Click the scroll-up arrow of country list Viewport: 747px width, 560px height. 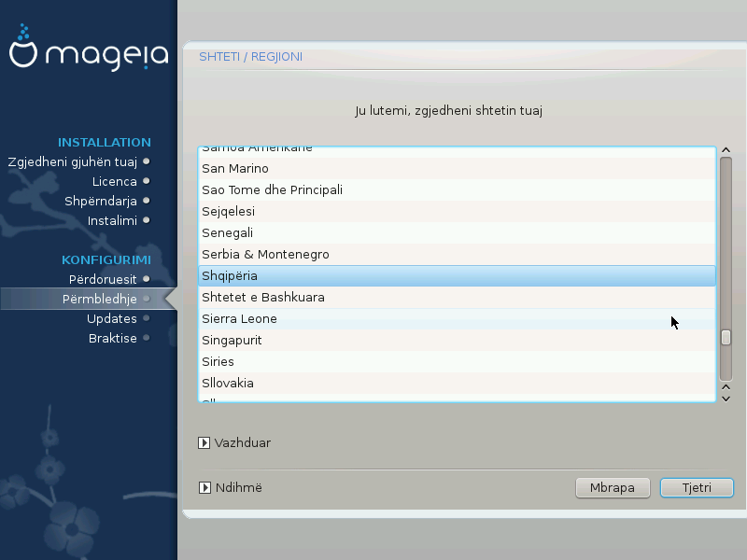pyautogui.click(x=726, y=150)
